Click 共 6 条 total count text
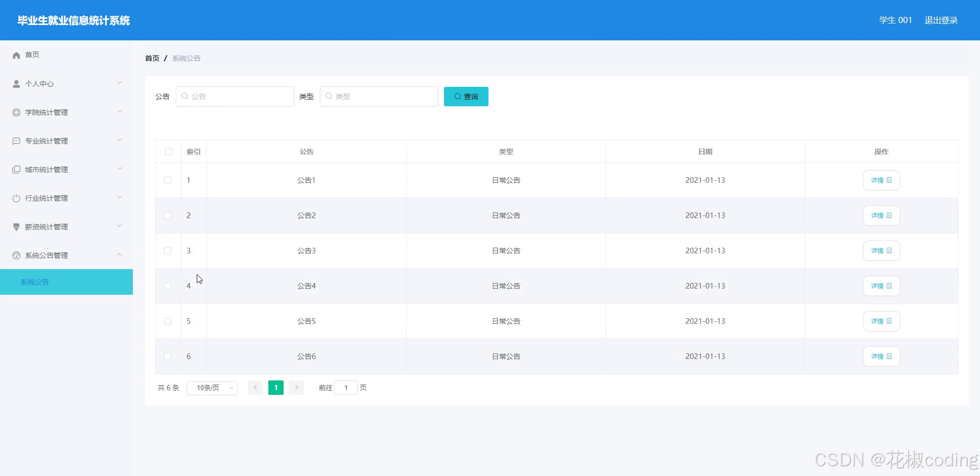The image size is (980, 476). pyautogui.click(x=169, y=388)
